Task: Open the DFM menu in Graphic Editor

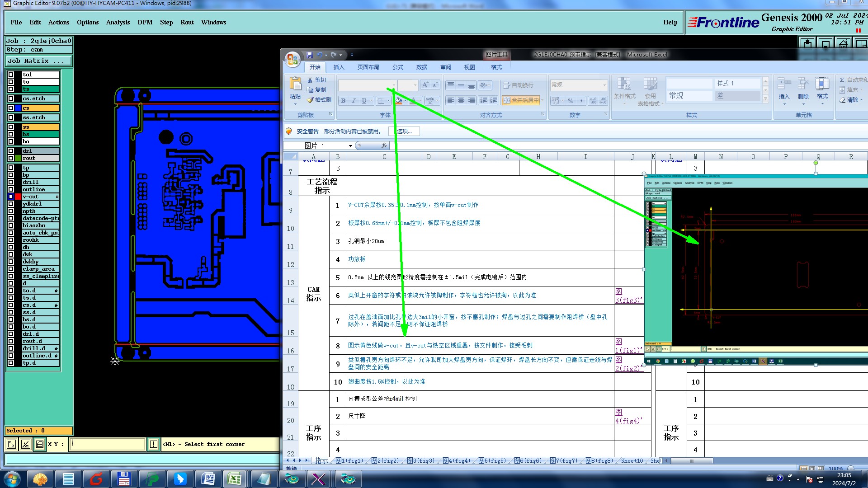Action: tap(145, 22)
